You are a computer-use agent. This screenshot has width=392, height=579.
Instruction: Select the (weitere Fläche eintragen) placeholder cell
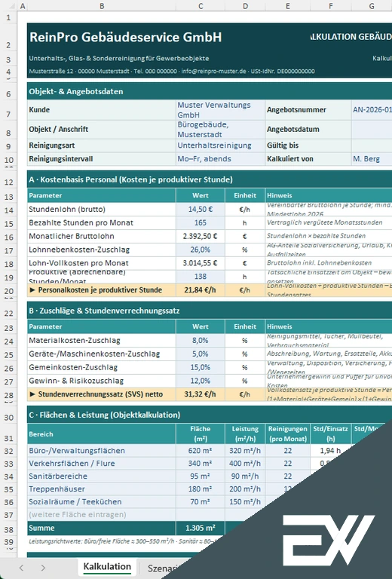coord(102,515)
